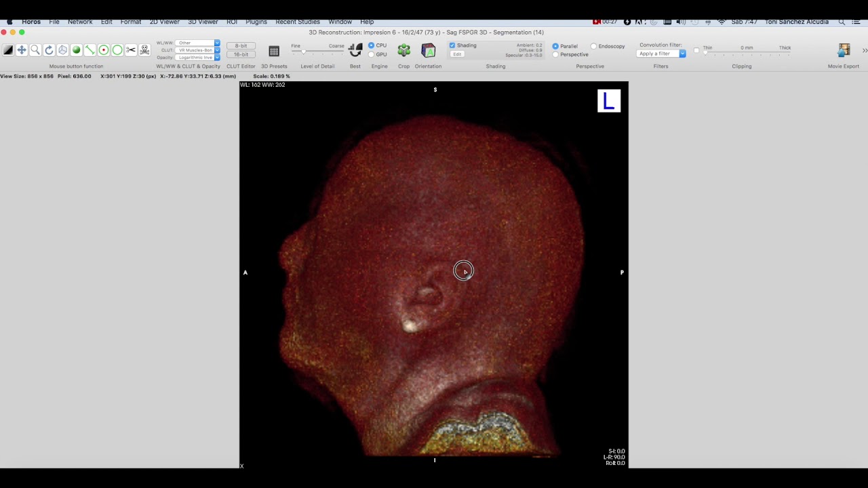Select the Zoom magnifier tool

35,50
